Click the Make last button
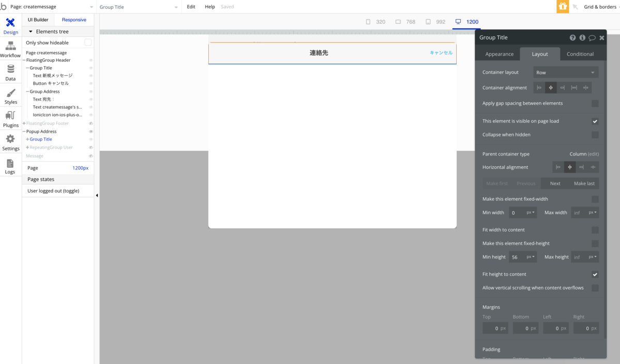The image size is (620, 364). [x=584, y=183]
